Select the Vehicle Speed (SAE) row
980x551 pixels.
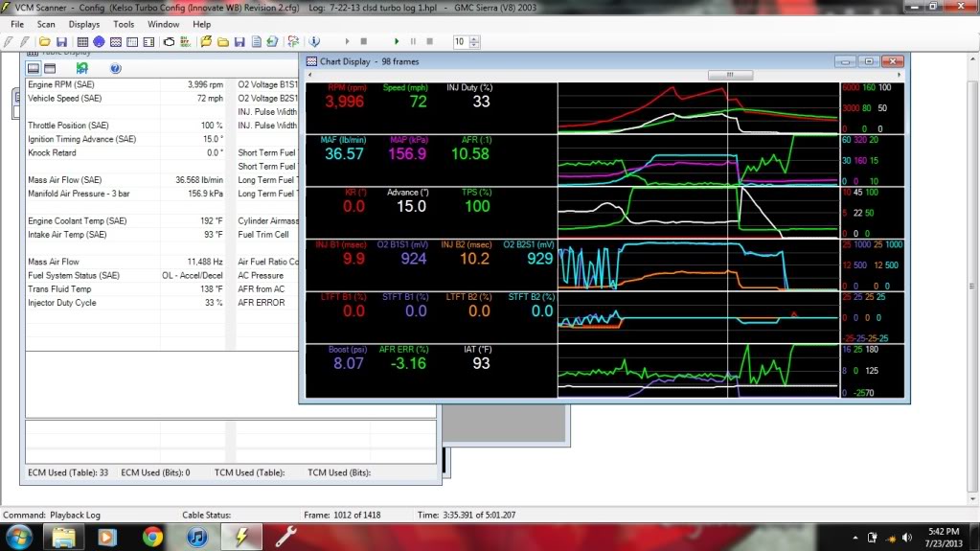pyautogui.click(x=125, y=98)
